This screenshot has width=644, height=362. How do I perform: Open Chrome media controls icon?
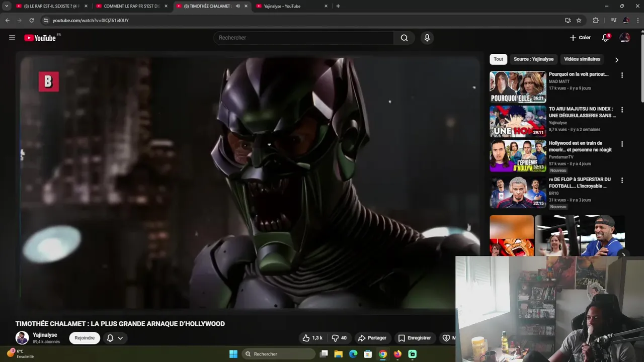click(x=614, y=20)
